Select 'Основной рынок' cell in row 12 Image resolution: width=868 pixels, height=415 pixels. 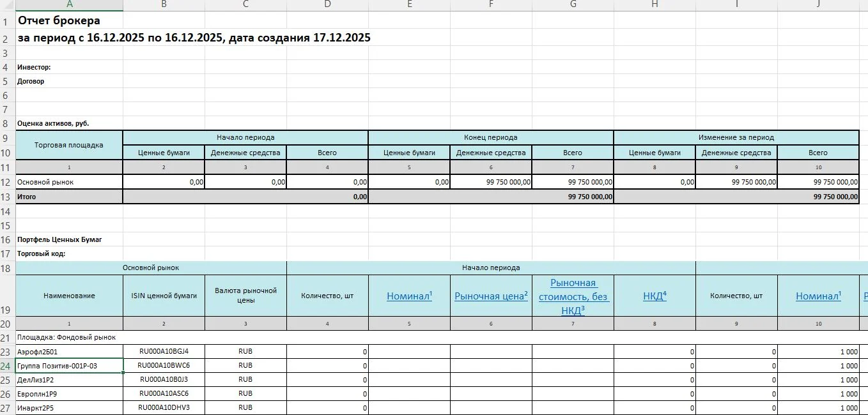pyautogui.click(x=69, y=182)
